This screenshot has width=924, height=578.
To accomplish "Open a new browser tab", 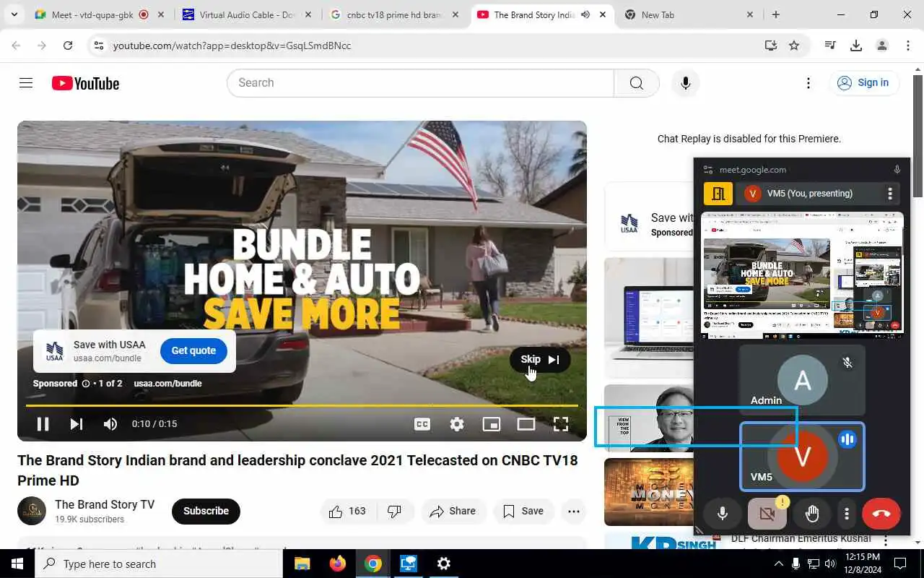I will pyautogui.click(x=776, y=14).
